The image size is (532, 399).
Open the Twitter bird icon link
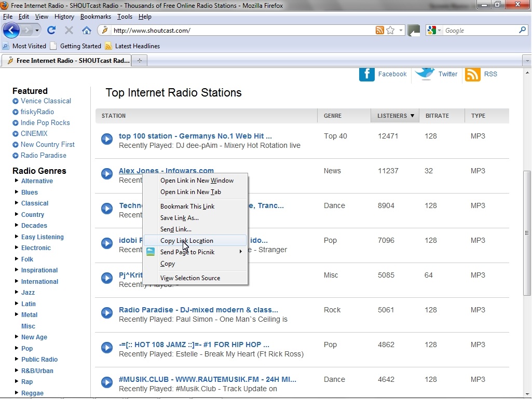[x=425, y=74]
